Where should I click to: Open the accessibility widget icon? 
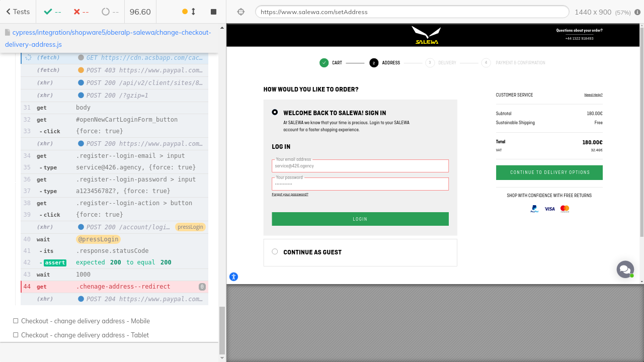pos(233,277)
